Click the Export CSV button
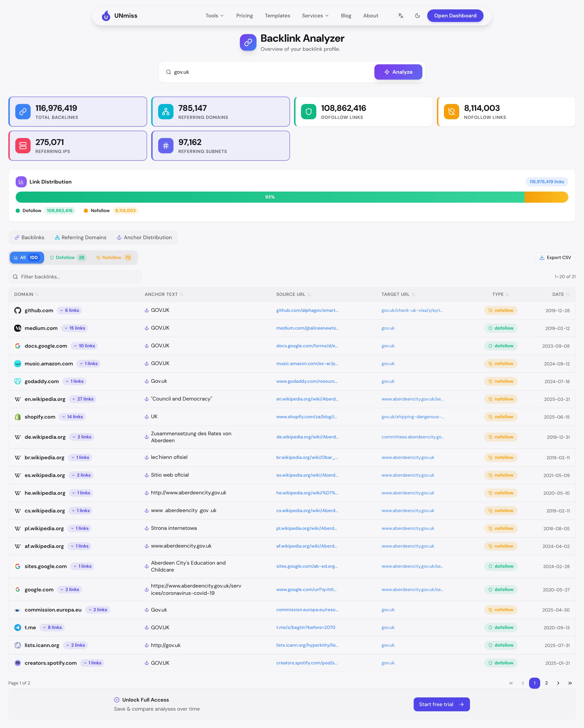 (x=555, y=258)
